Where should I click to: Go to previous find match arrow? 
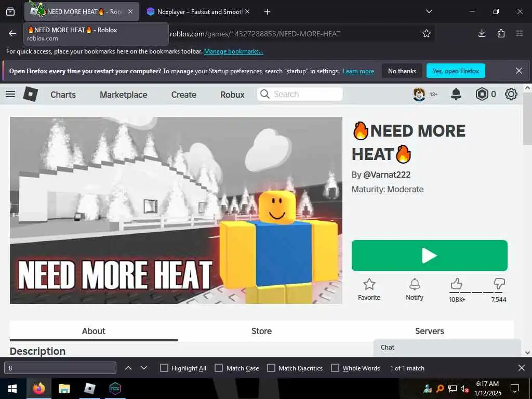pyautogui.click(x=128, y=368)
